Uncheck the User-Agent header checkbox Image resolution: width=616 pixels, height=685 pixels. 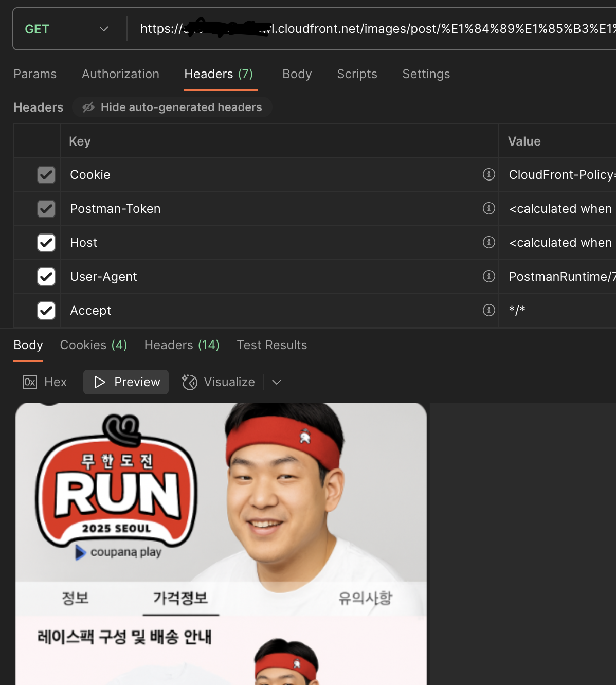(46, 277)
